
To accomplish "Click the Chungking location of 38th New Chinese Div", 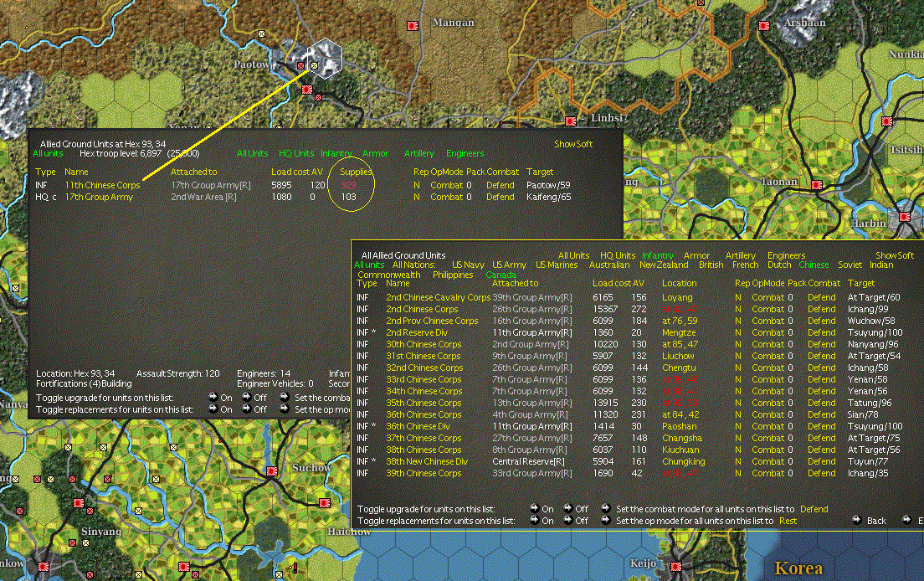I will [x=684, y=461].
